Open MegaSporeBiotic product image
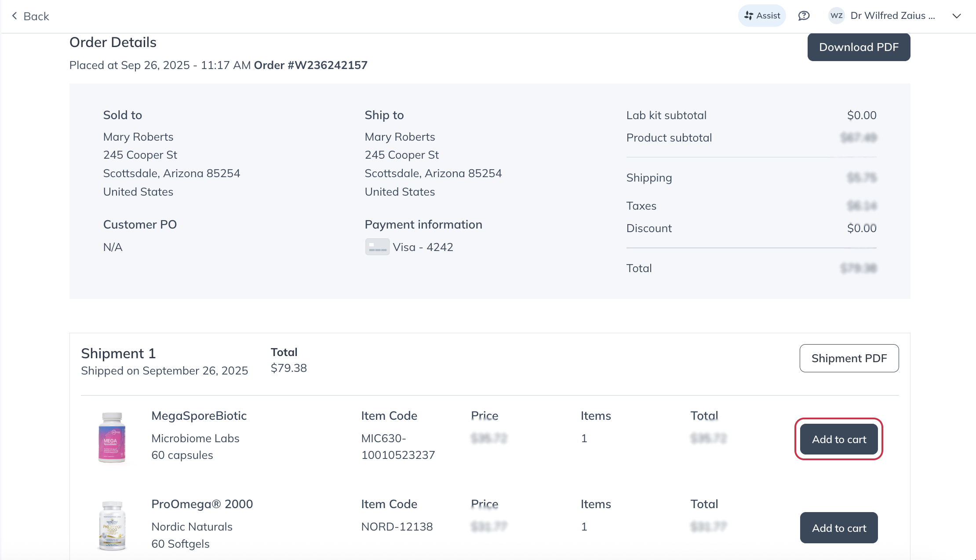The width and height of the screenshot is (976, 560). click(x=112, y=437)
